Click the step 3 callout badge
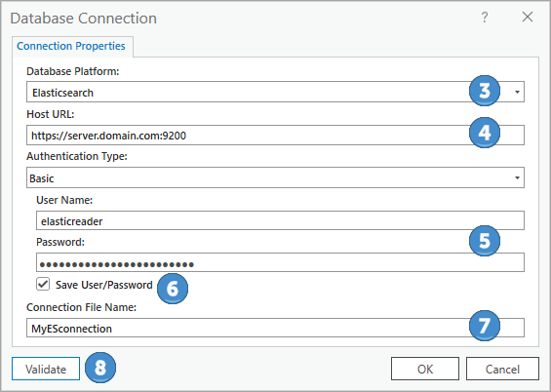 pos(485,91)
